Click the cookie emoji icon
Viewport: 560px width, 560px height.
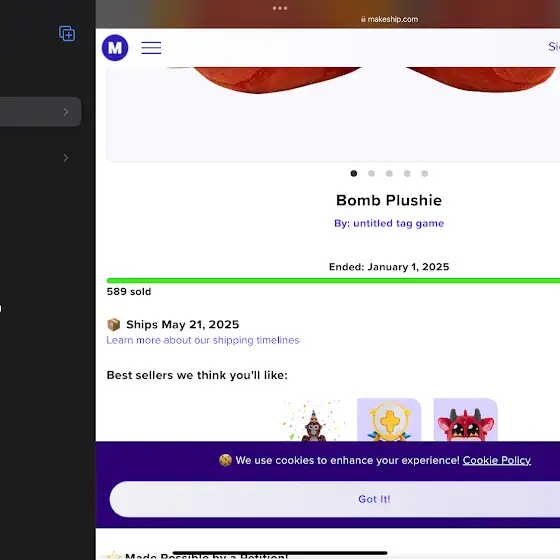click(x=225, y=460)
